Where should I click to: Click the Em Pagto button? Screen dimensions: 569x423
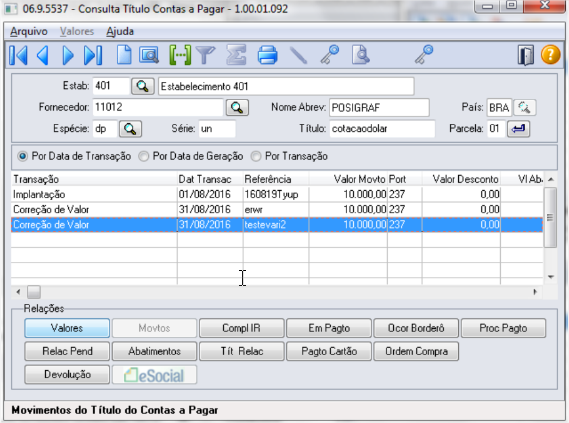(329, 328)
